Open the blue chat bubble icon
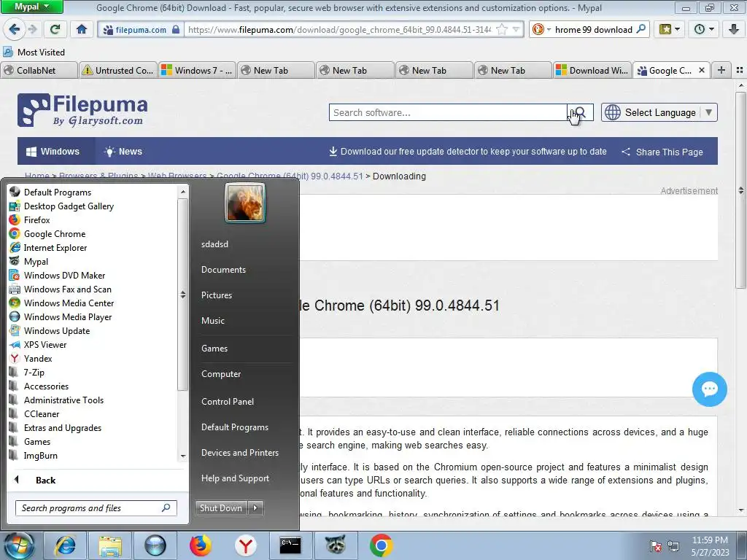 tap(709, 389)
